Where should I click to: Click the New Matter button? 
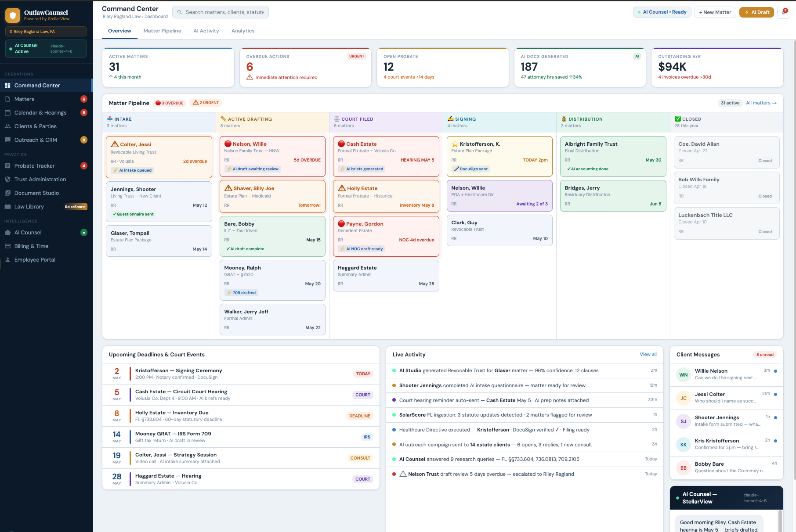(715, 12)
